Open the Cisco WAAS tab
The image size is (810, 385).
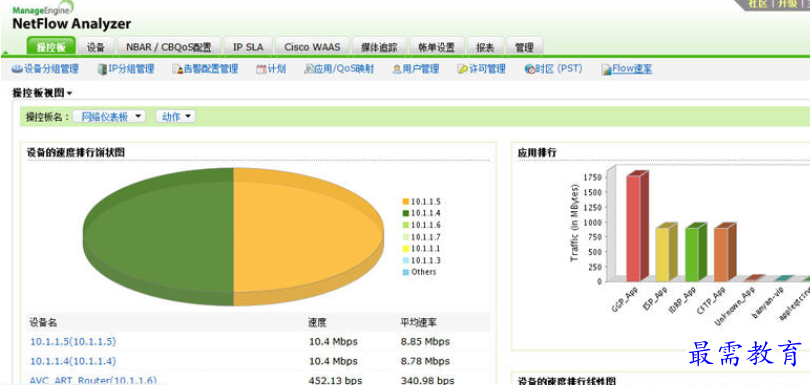coord(313,47)
